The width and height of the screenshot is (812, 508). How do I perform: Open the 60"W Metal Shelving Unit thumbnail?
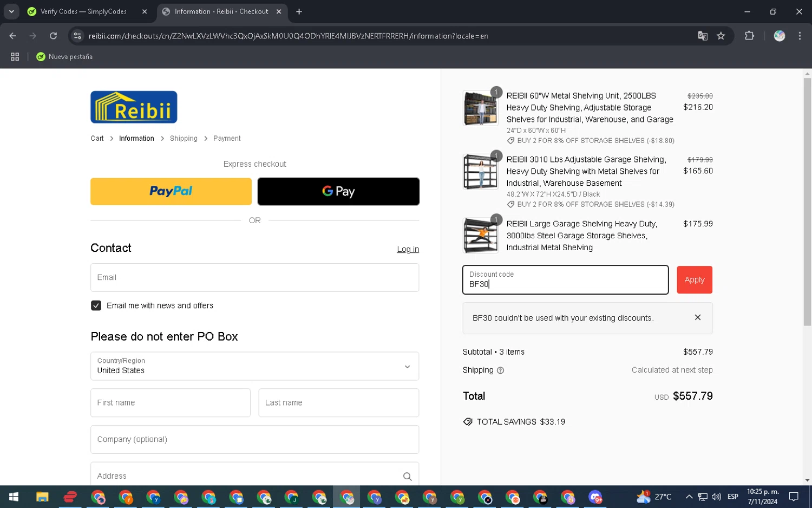(480, 108)
